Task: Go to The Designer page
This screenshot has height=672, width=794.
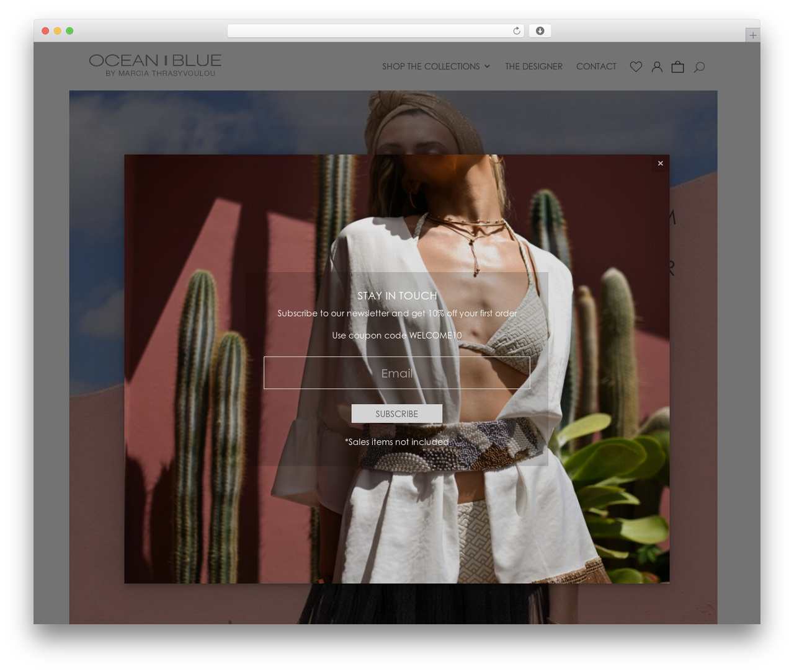Action: coord(533,66)
